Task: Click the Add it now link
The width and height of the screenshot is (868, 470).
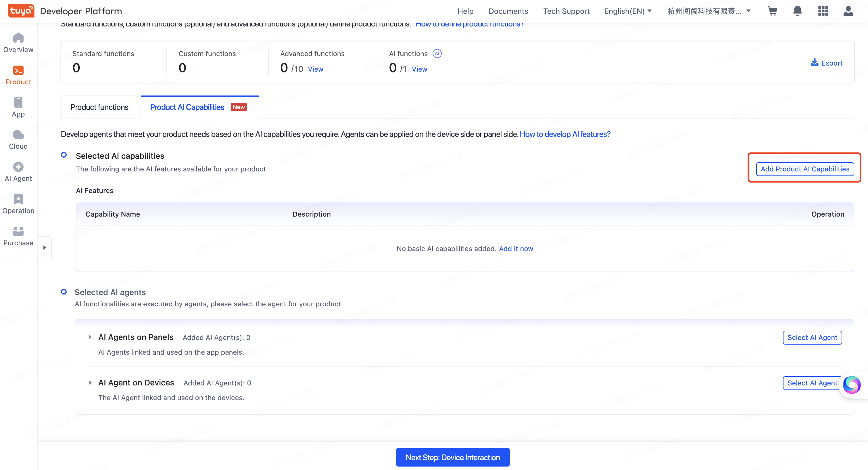Action: [x=516, y=249]
